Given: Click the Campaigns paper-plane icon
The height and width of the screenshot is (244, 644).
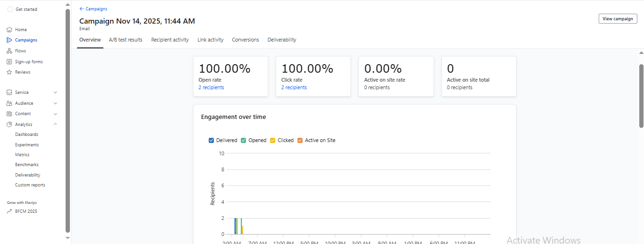Looking at the screenshot, I should pos(9,40).
